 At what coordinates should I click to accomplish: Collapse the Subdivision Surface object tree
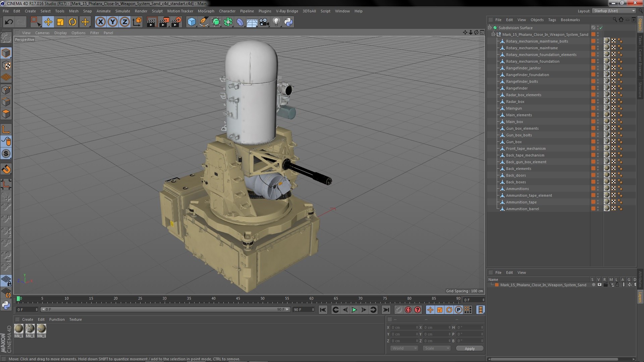coord(490,28)
